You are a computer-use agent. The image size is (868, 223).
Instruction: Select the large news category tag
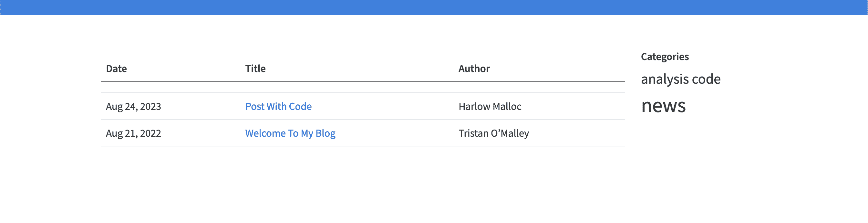tap(663, 106)
